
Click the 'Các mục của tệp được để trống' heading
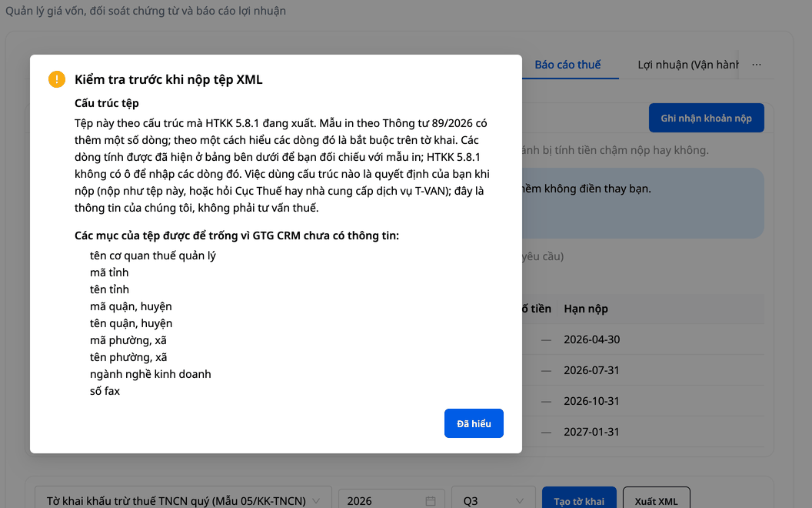click(x=237, y=236)
